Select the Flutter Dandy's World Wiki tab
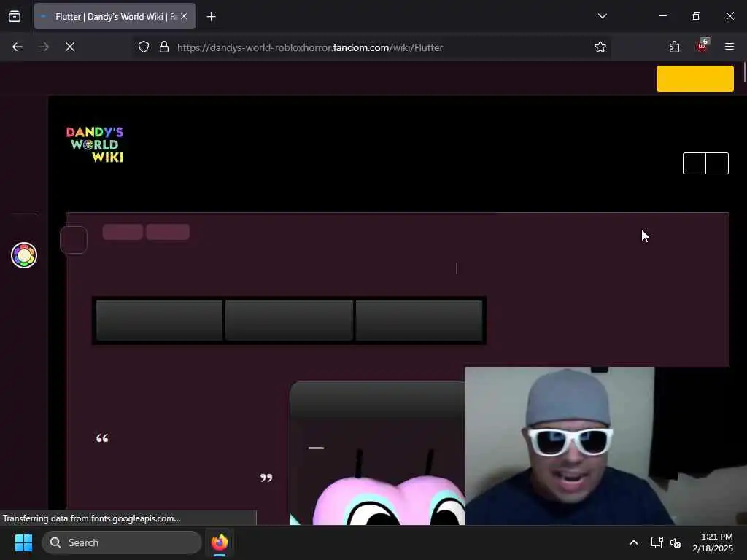This screenshot has width=747, height=560. (115, 17)
